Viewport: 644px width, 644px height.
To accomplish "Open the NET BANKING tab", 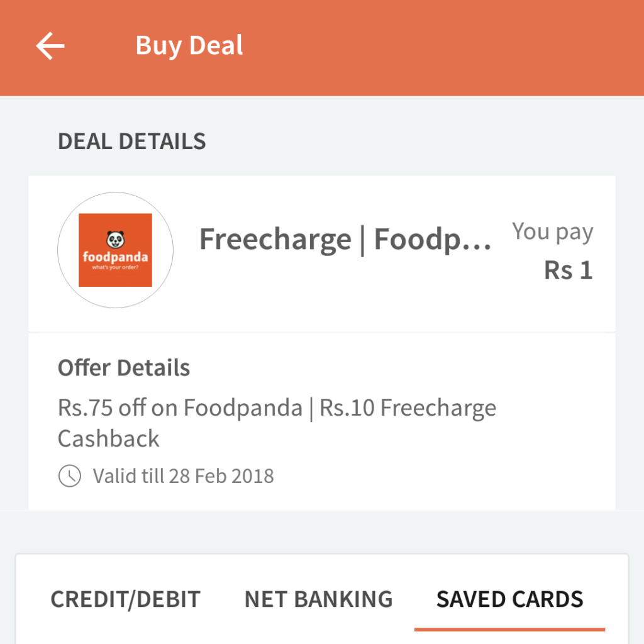I will click(318, 599).
